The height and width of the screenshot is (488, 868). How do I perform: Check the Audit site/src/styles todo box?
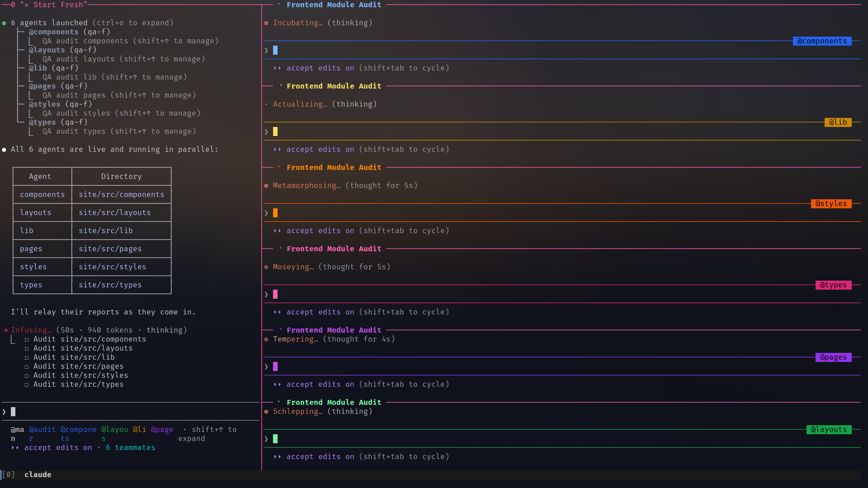(x=27, y=375)
